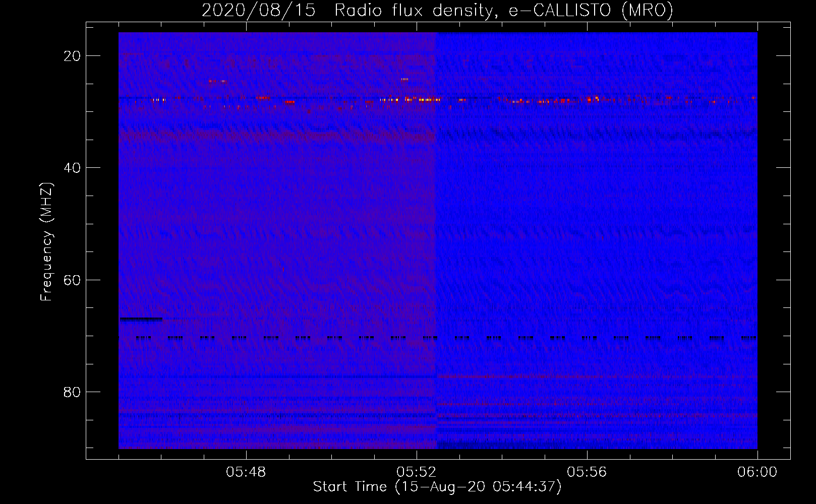Image resolution: width=816 pixels, height=504 pixels.
Task: Click the 'Frequency (MHZ)' y-axis label
Action: 46,242
